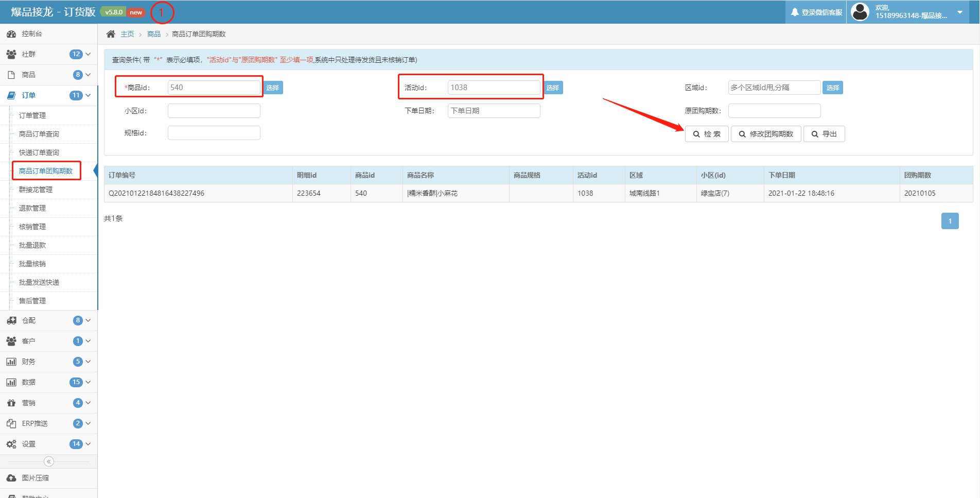The image size is (980, 498).
Task: Open 批量核销 submenu item
Action: (32, 264)
